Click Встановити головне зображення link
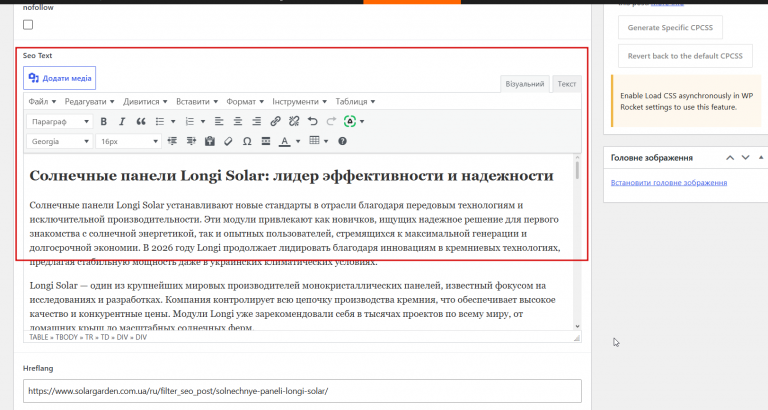768x410 pixels. tap(669, 182)
